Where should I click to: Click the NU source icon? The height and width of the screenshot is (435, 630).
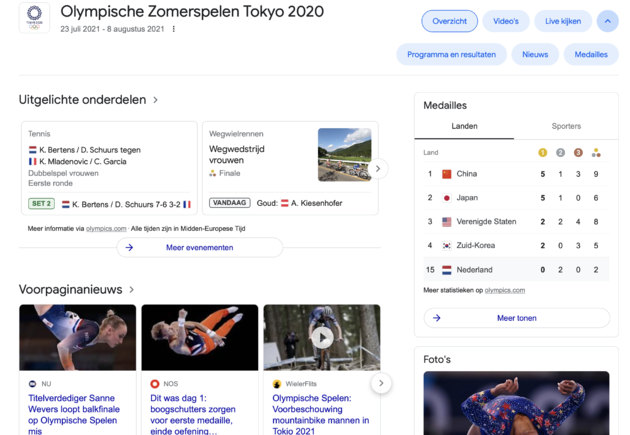tap(33, 384)
